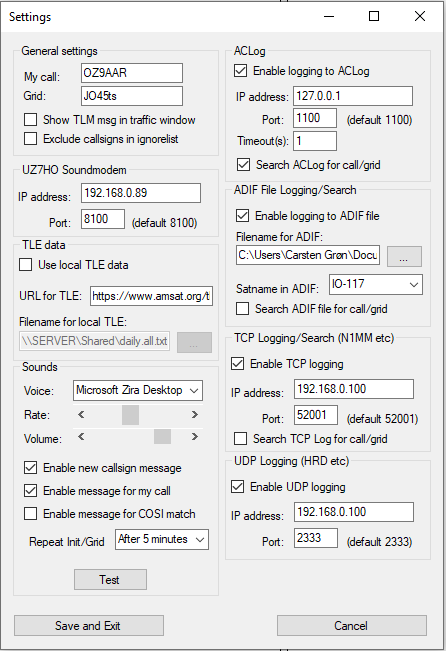The width and height of the screenshot is (446, 651).
Task: Click the My call input field
Action: coord(132,73)
